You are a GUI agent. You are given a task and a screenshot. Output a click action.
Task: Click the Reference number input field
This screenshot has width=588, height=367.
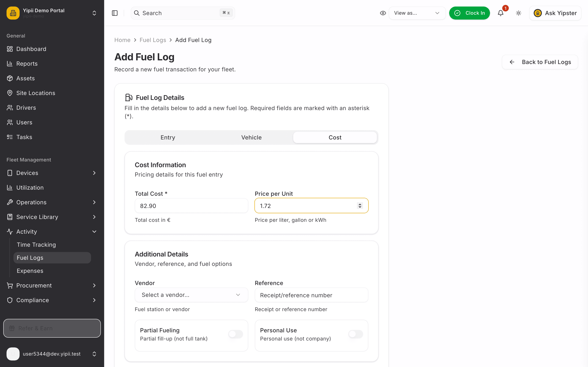[312, 295]
